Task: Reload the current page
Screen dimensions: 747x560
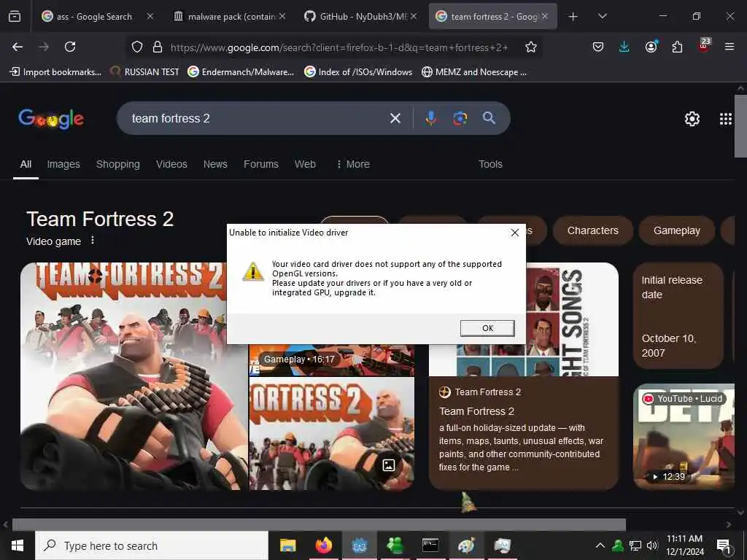Action: [70, 47]
